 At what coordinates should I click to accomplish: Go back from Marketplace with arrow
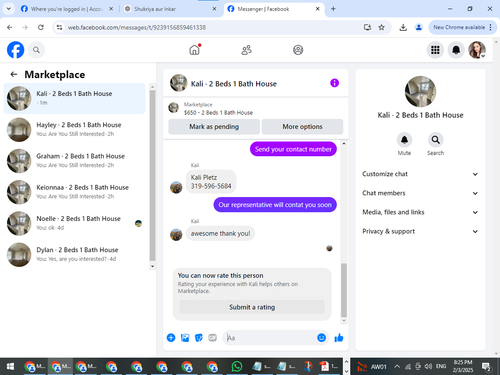[x=14, y=74]
